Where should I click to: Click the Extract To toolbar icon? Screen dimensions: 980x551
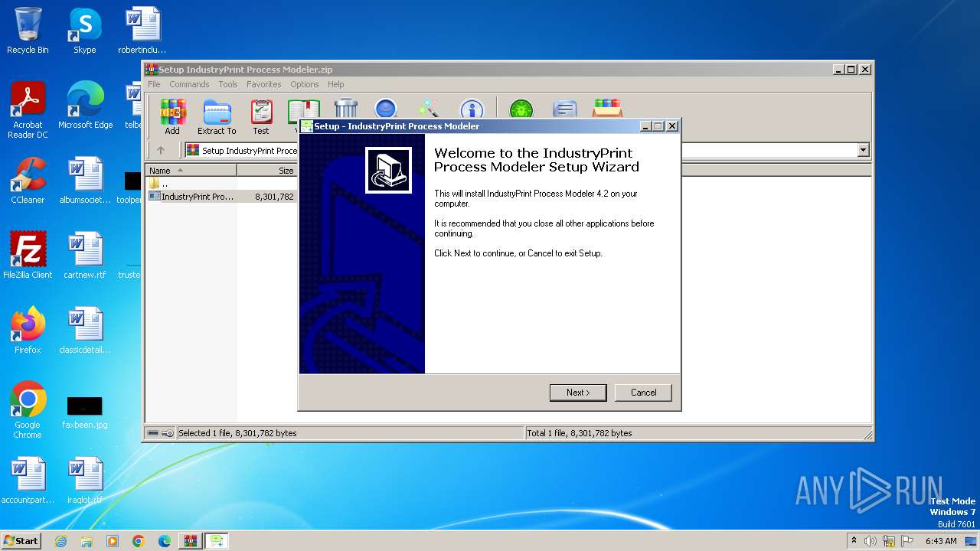tap(217, 117)
